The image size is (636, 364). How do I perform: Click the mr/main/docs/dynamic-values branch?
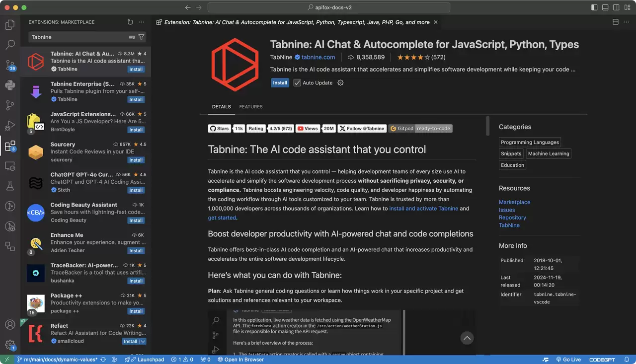coord(57,360)
